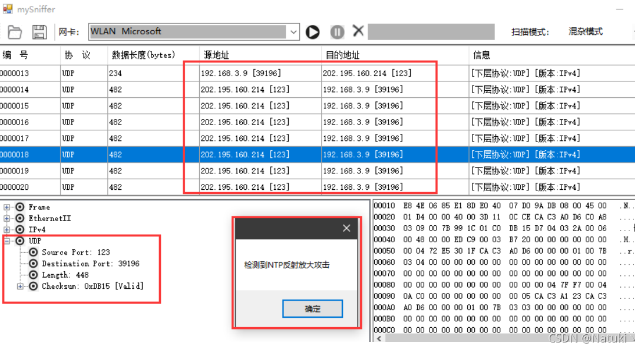This screenshot has width=644, height=349.
Task: Select Source Port: 123 tree entry
Action: pos(75,252)
